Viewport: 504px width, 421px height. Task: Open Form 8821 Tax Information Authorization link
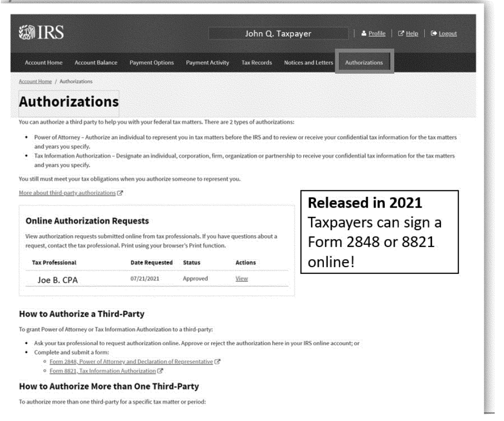click(x=102, y=371)
